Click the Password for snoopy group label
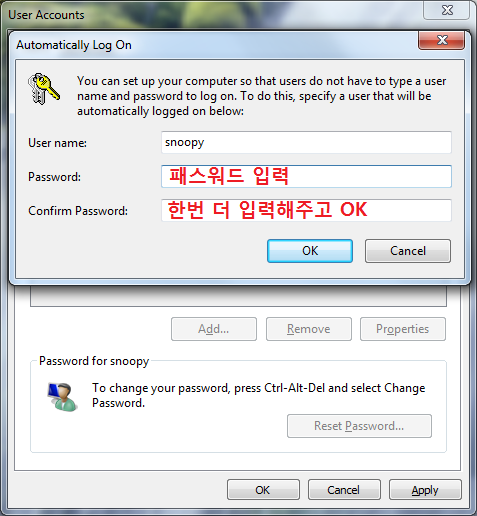Screen dimensions: 477x516 point(94,361)
